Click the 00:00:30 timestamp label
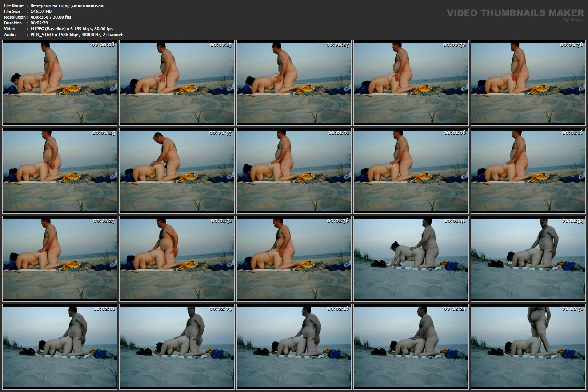 (x=454, y=45)
